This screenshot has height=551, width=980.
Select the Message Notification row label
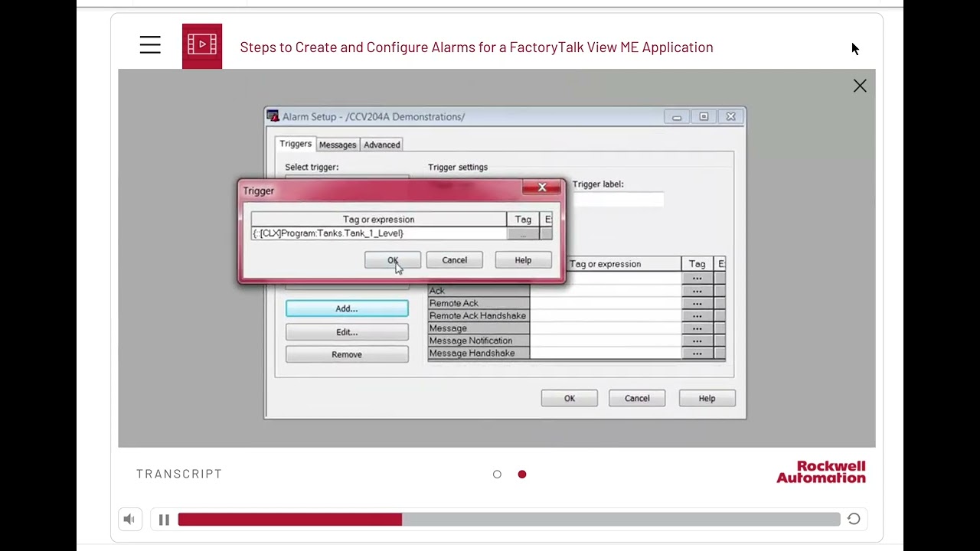[479, 341]
